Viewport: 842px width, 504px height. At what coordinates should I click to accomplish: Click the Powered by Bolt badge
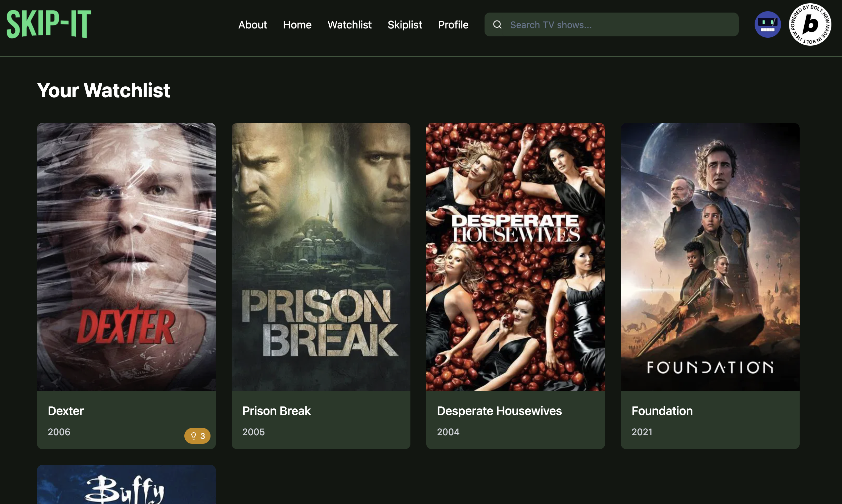click(x=810, y=24)
